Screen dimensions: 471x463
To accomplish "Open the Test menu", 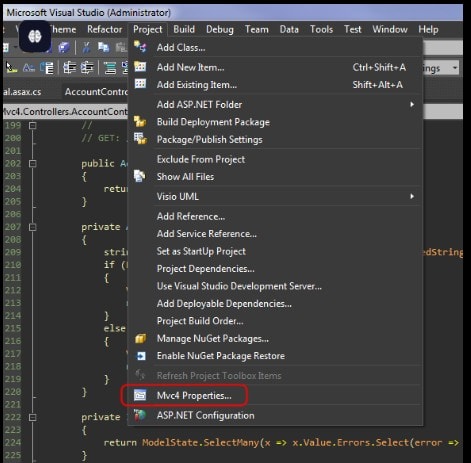I will pyautogui.click(x=353, y=29).
